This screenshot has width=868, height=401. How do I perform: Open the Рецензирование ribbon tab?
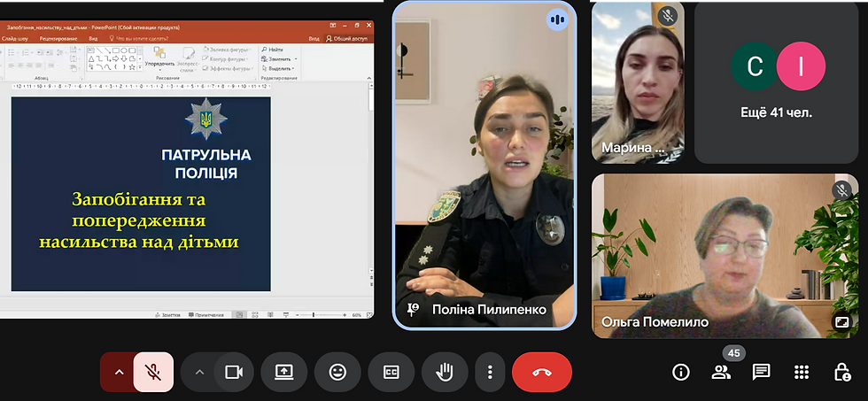[x=59, y=39]
